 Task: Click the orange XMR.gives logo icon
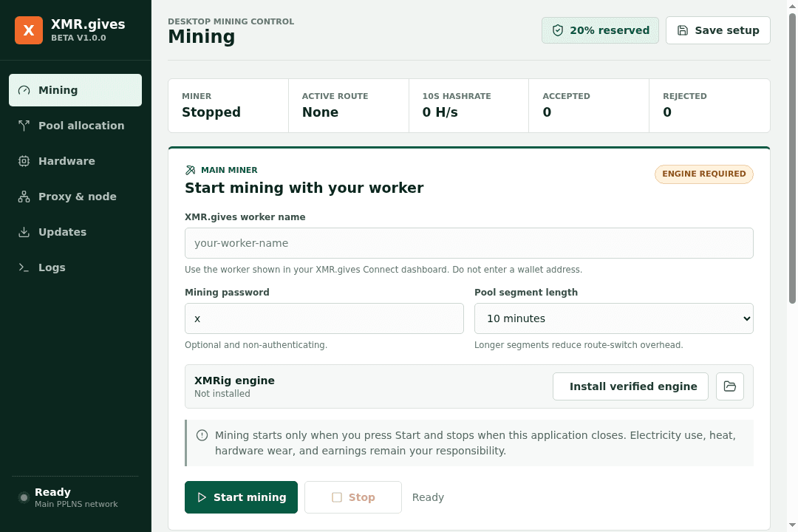click(x=29, y=30)
